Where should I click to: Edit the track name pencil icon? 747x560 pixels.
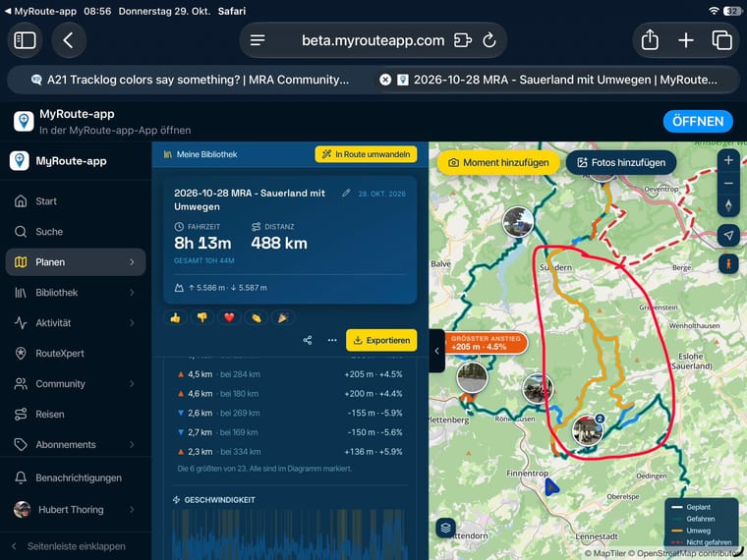click(346, 193)
